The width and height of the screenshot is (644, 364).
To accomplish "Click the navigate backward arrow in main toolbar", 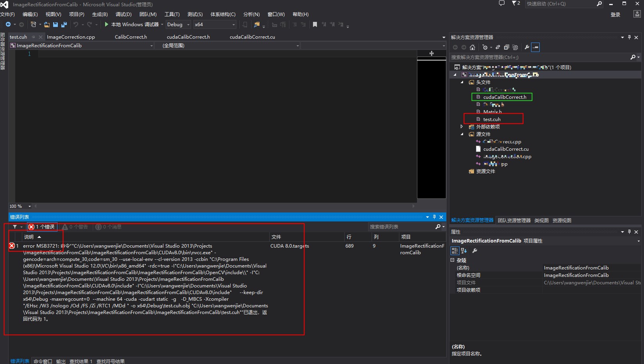I will [8, 25].
